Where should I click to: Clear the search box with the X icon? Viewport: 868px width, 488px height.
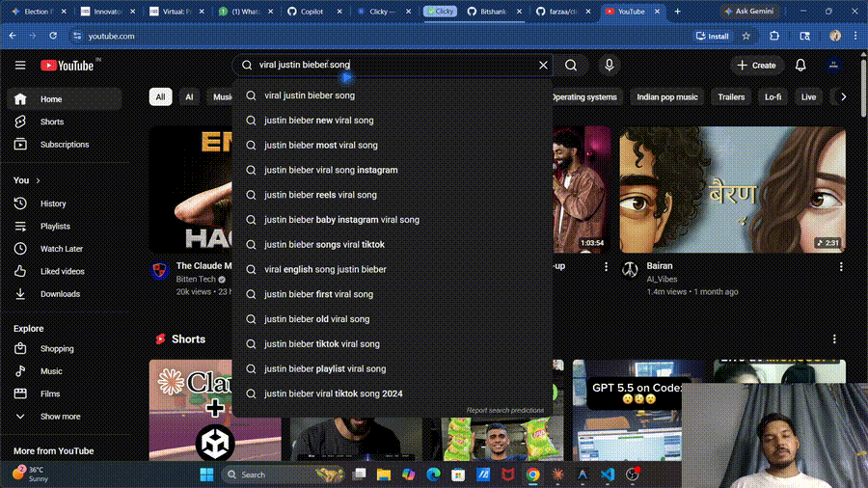[543, 66]
